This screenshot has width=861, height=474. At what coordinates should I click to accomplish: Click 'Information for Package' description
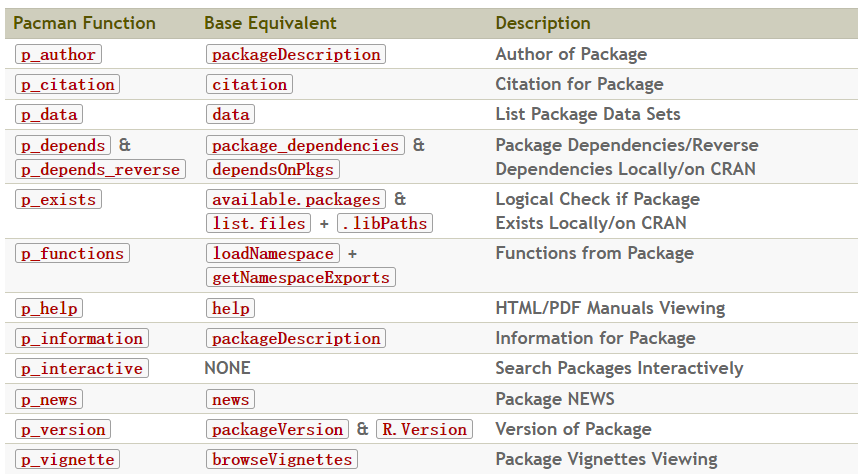(x=595, y=338)
